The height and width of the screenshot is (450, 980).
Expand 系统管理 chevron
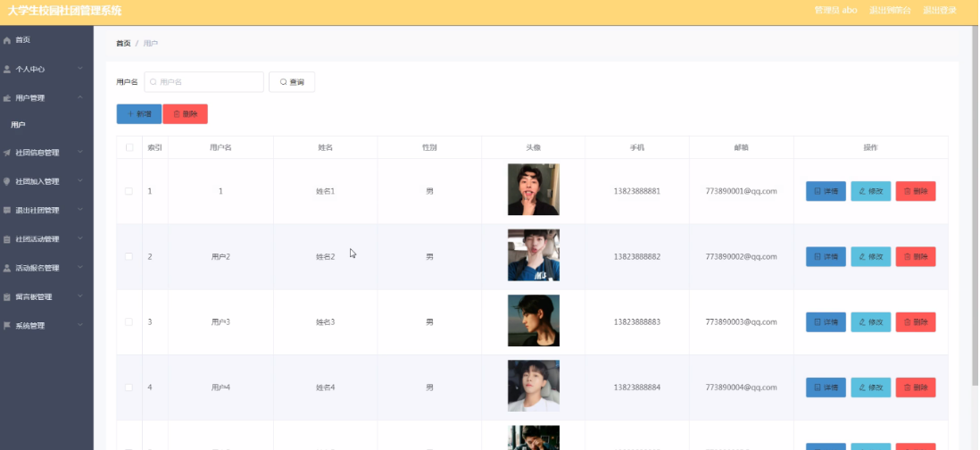click(80, 325)
